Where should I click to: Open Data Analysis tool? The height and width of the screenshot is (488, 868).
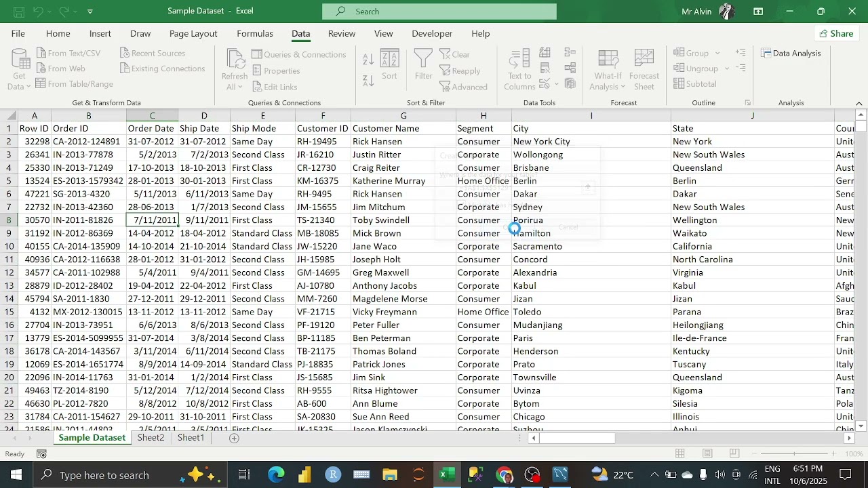[x=791, y=53]
